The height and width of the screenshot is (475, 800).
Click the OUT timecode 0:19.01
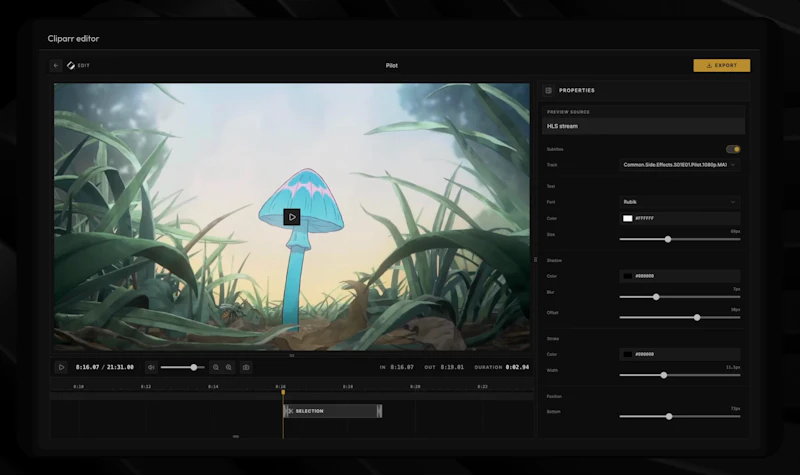(452, 367)
